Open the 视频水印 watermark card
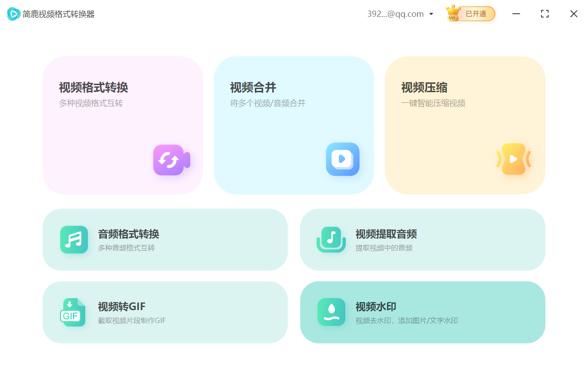This screenshot has height=381, width=588. pyautogui.click(x=423, y=312)
